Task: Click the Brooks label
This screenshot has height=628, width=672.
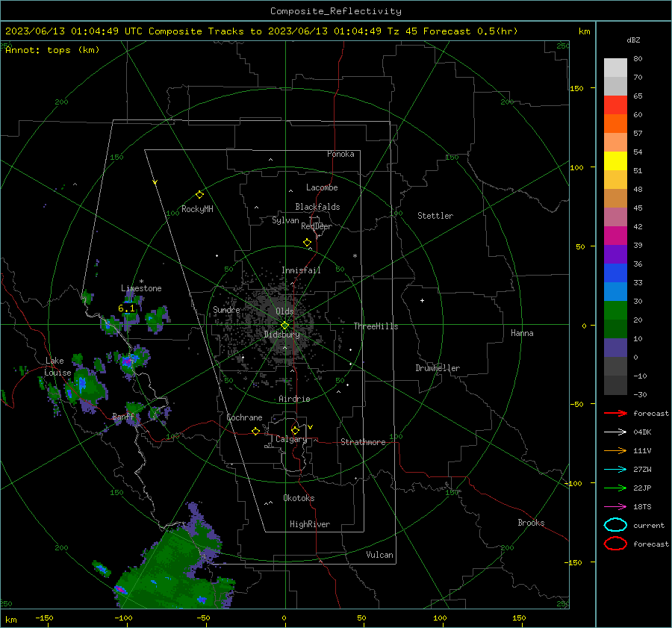Action: pos(531,523)
